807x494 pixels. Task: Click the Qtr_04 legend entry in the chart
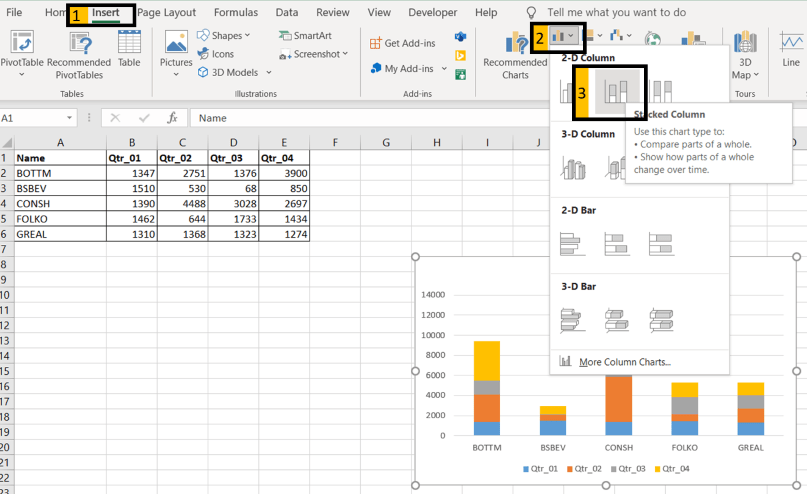click(x=672, y=469)
